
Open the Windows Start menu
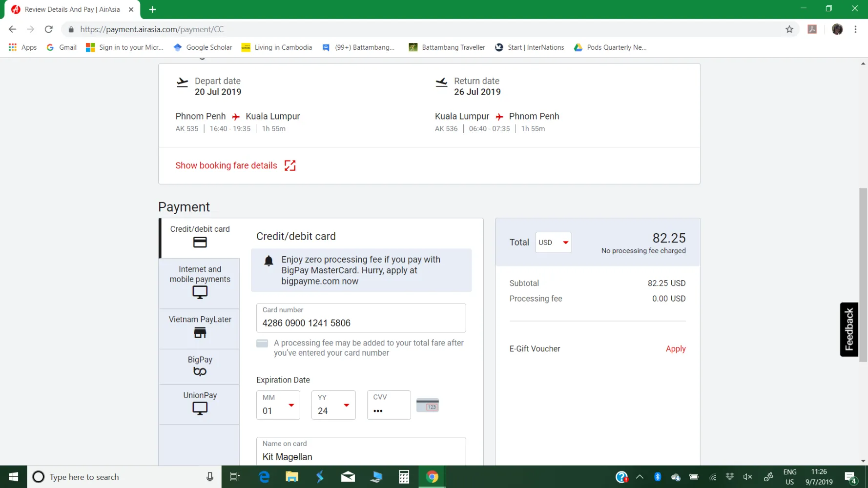click(x=14, y=477)
